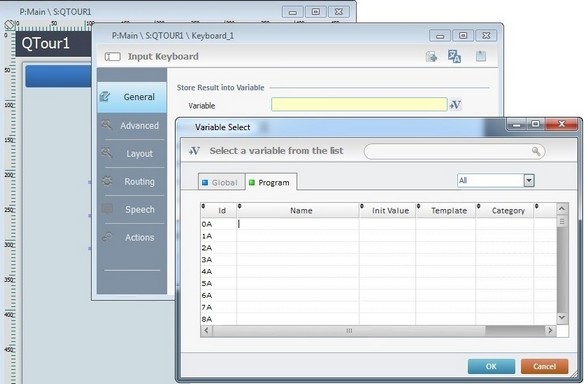
Task: Click the Name cell of row 0A
Action: point(298,224)
